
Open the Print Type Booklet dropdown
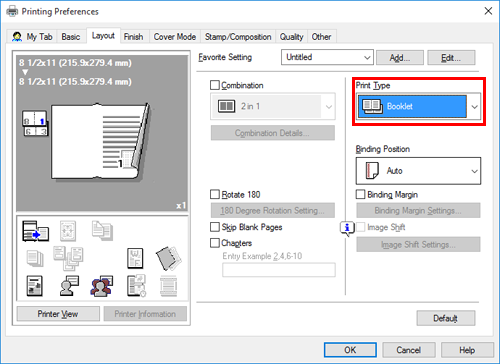(x=419, y=107)
